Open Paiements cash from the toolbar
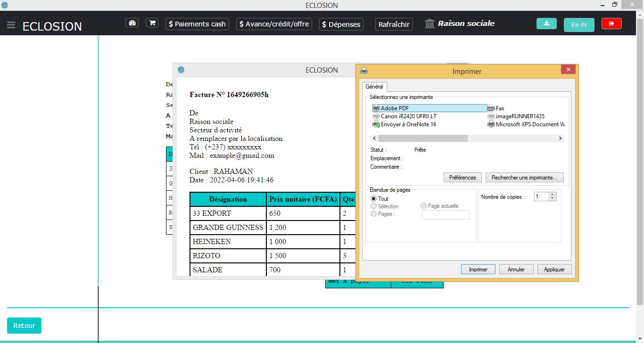Viewport: 644px width, 343px height. pos(197,24)
